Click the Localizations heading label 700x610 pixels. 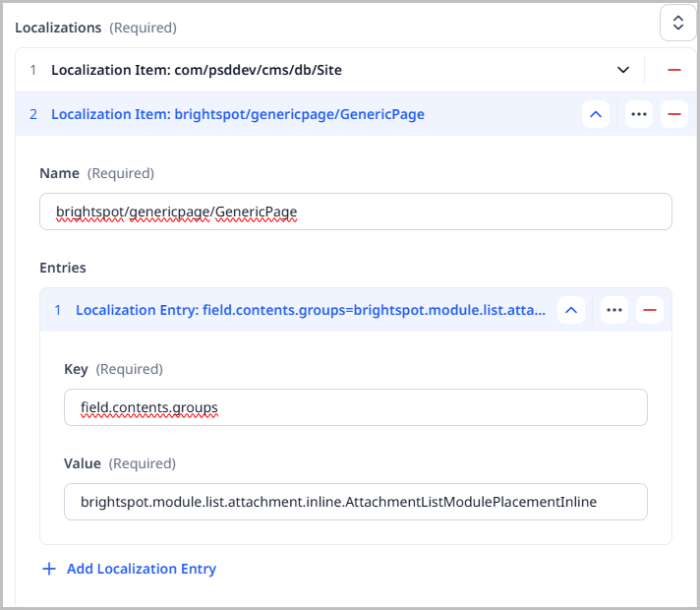[58, 28]
